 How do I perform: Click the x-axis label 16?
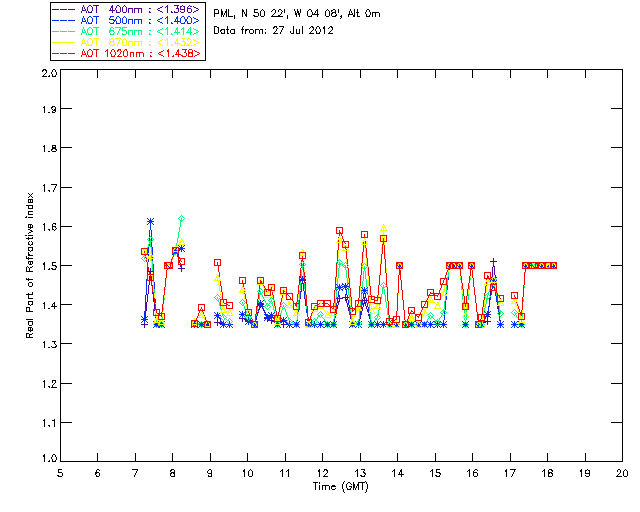click(x=472, y=473)
